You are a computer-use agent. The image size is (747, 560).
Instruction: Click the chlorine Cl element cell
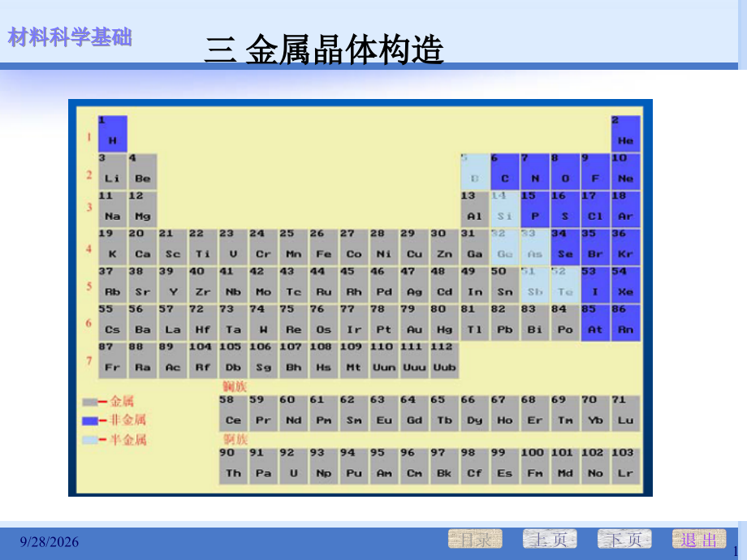(x=595, y=209)
